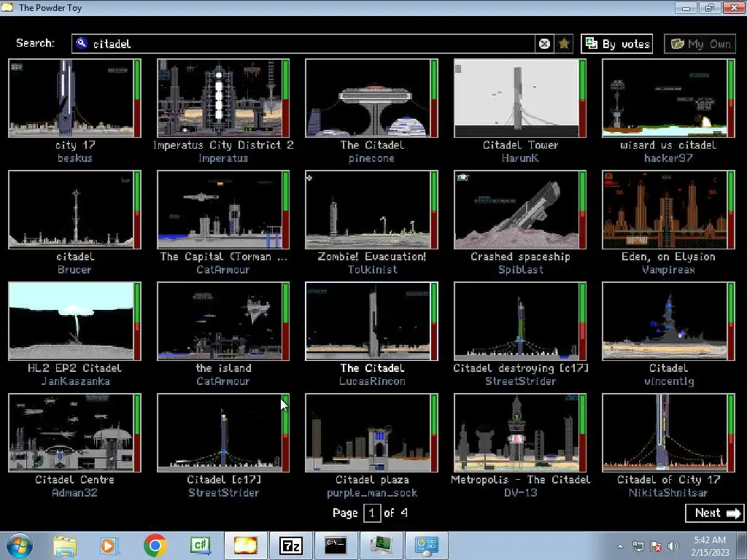This screenshot has height=560, width=747.
Task: Launch Google Chrome from the taskbar
Action: [155, 545]
